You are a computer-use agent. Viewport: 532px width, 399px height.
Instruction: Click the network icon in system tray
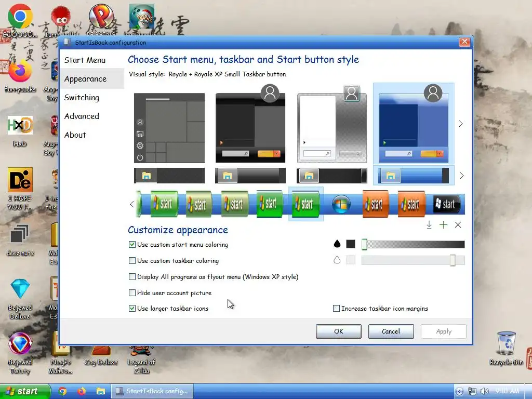coord(472,391)
